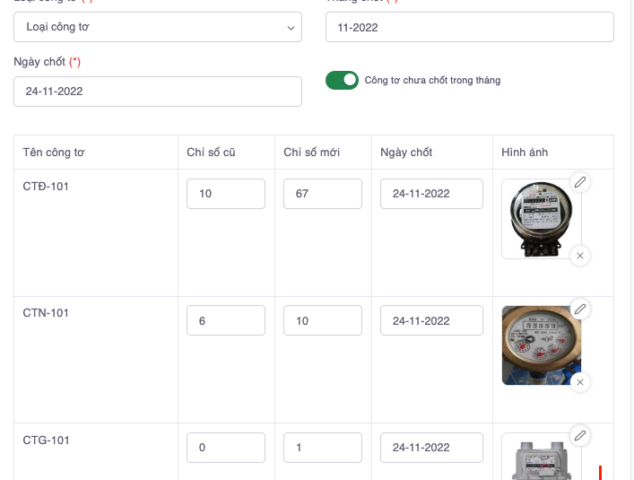Click the old index field for CTĐ-101
This screenshot has width=634, height=480.
click(225, 194)
